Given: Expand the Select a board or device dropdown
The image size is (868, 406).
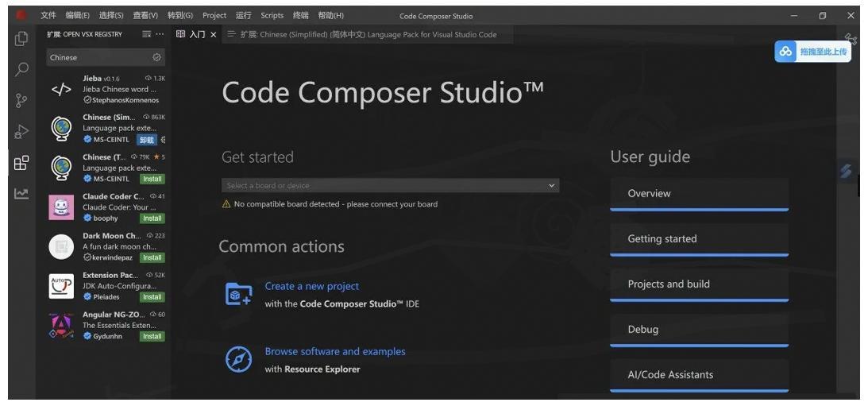Looking at the screenshot, I should [x=390, y=186].
